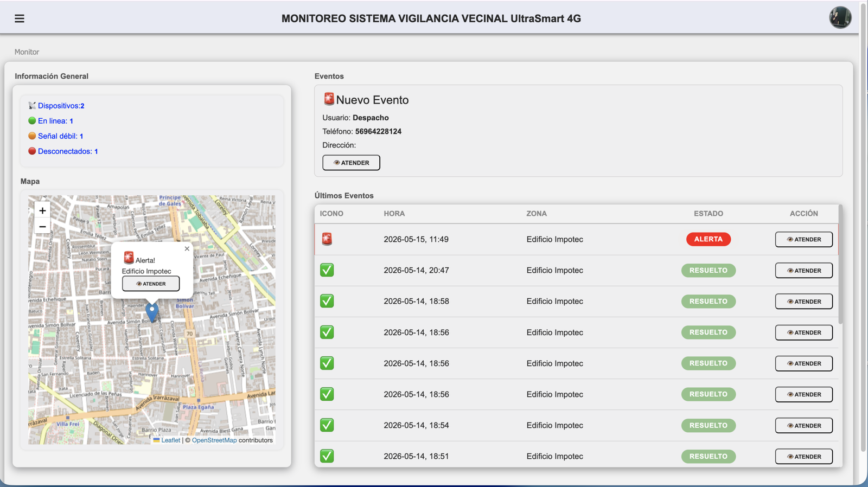The image size is (868, 487).
Task: Click RESUELTO badge in 18:54 row
Action: (x=709, y=425)
